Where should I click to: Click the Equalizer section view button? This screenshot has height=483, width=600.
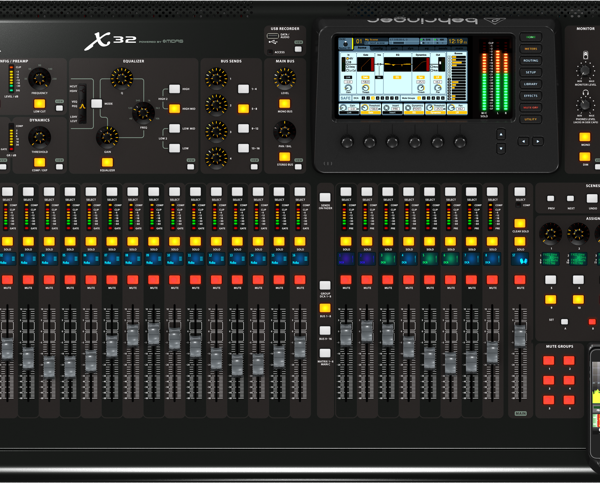(191, 167)
